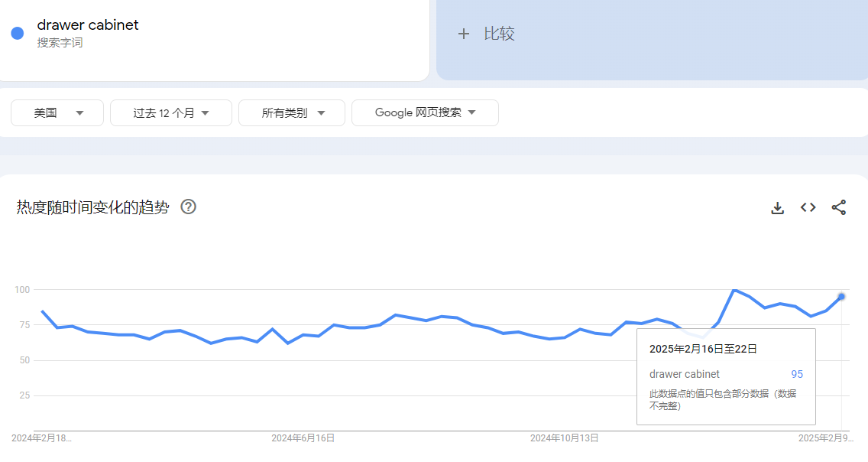Open the help question mark icon
The width and height of the screenshot is (868, 462).
coord(188,207)
